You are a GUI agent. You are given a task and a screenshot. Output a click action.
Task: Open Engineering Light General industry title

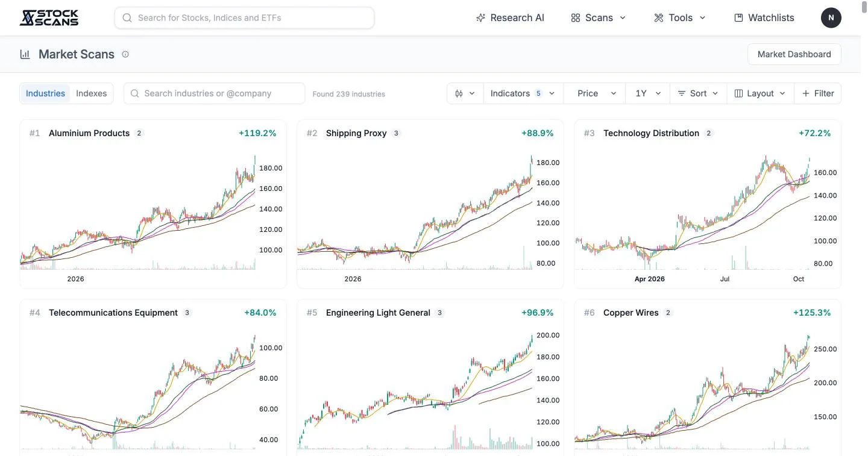(378, 313)
